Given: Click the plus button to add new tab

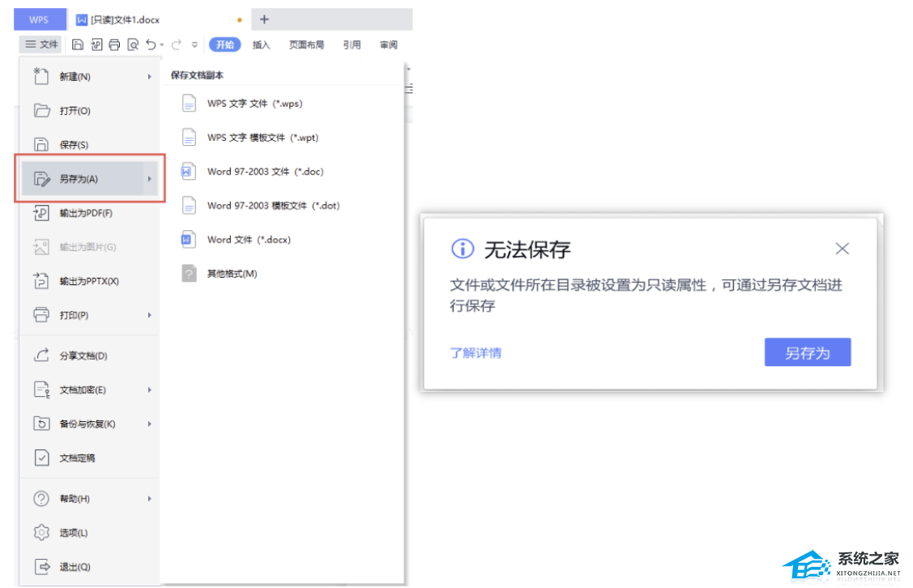Looking at the screenshot, I should 264,19.
